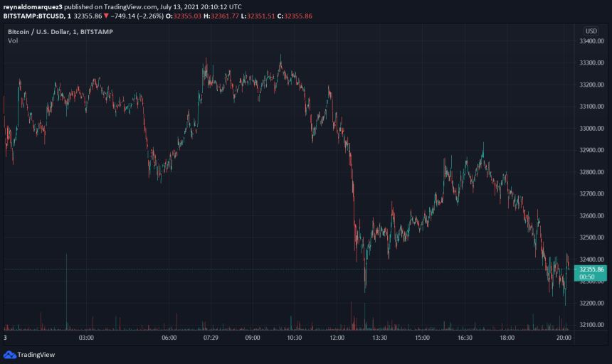Click the 33400.00 price axis label
The height and width of the screenshot is (364, 612).
tap(591, 41)
